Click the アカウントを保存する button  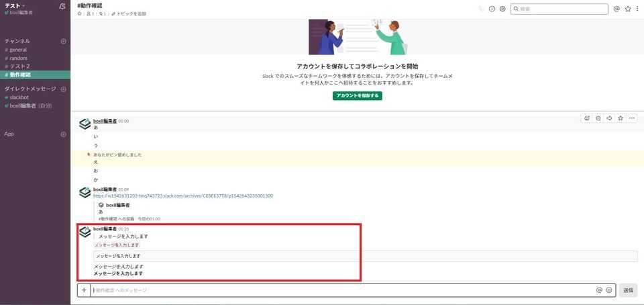(x=358, y=96)
